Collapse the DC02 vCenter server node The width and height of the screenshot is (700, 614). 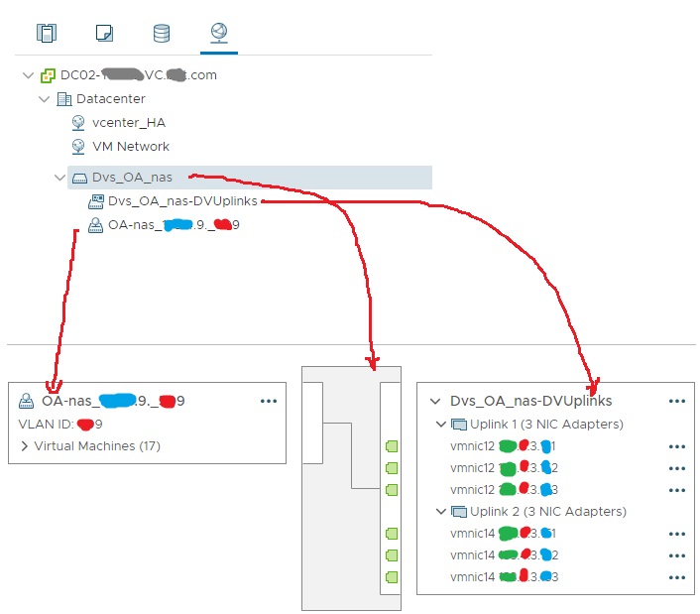click(28, 75)
